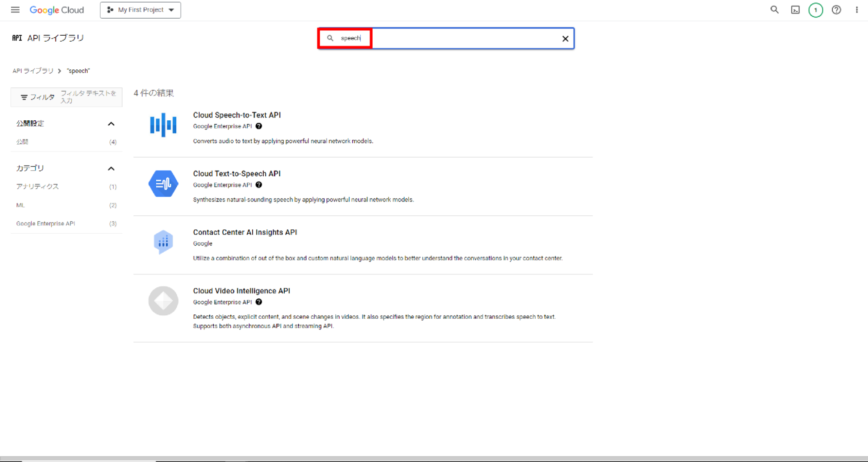Open the help question mark icon
The image size is (868, 462).
tap(836, 10)
